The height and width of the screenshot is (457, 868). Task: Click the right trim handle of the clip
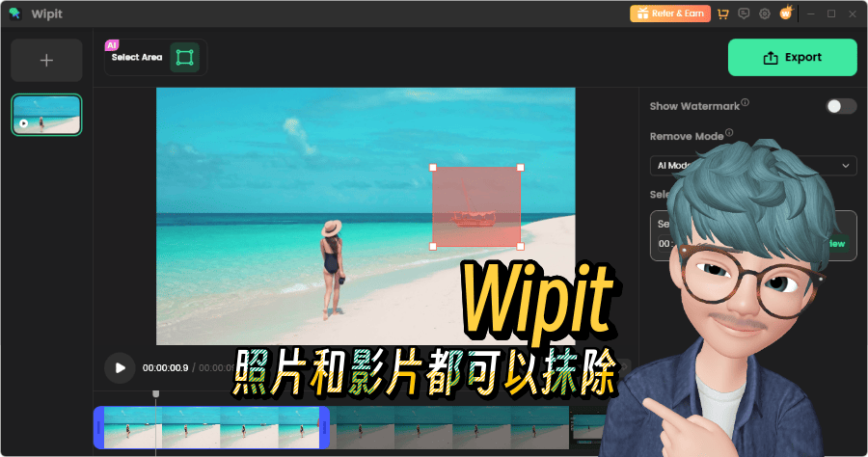click(x=324, y=428)
